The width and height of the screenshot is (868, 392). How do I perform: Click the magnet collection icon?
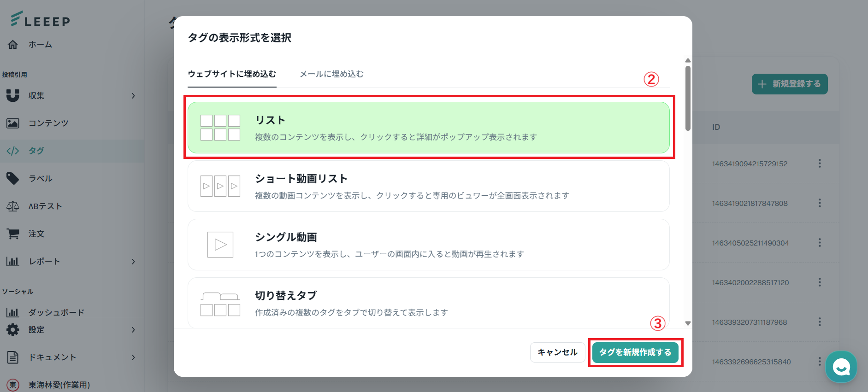pyautogui.click(x=13, y=95)
